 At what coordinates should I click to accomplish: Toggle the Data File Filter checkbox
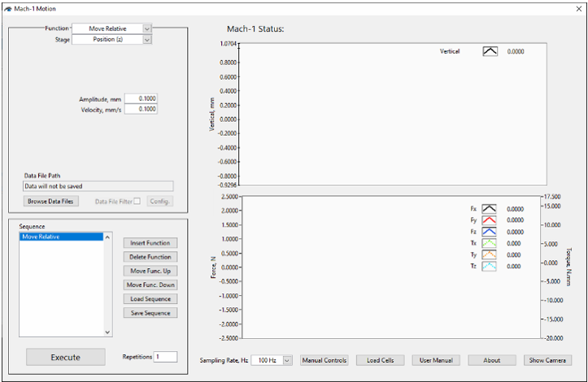click(137, 201)
